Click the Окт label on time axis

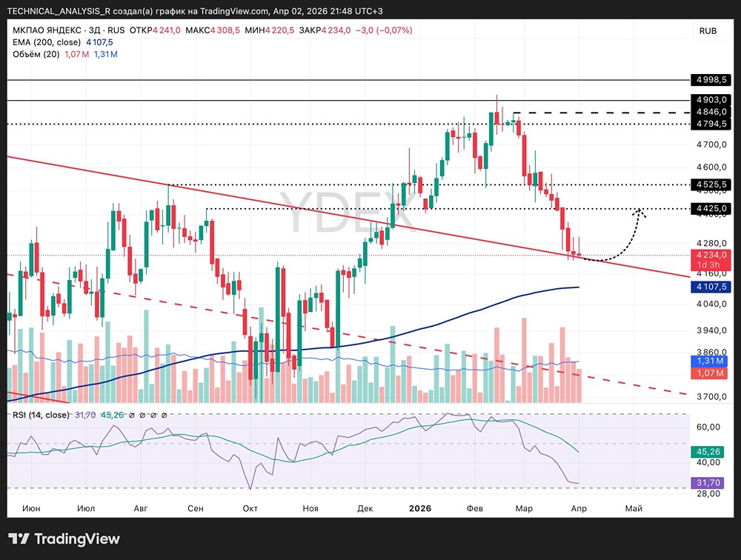(250, 508)
